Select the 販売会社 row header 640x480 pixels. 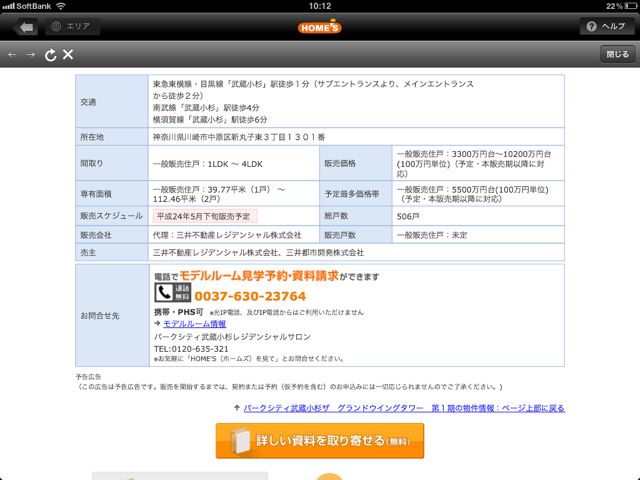[x=111, y=235]
